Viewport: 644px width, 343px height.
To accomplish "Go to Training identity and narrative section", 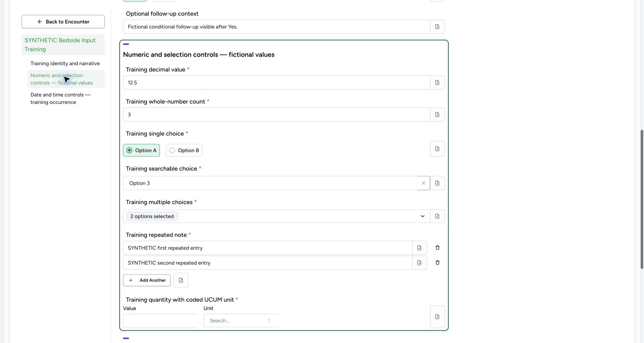I will pyautogui.click(x=65, y=64).
